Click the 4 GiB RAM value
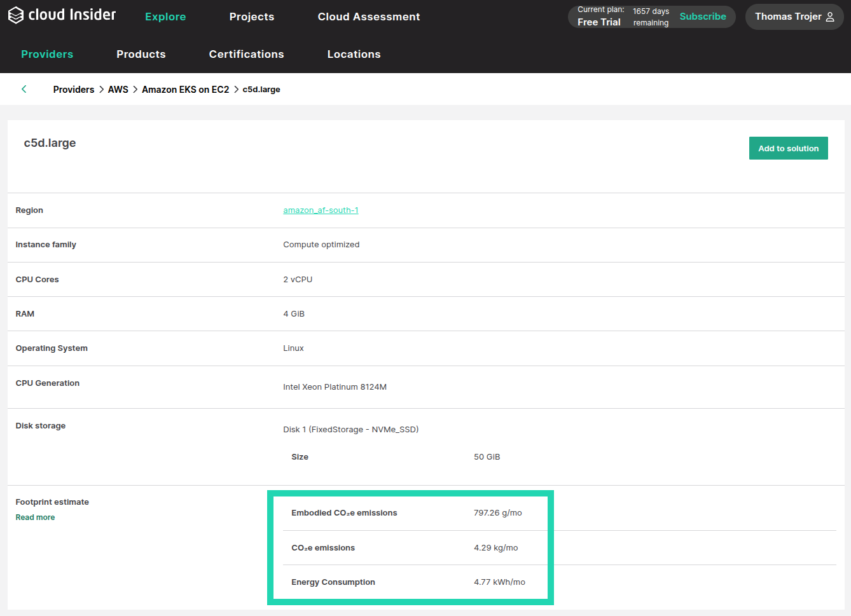Screen dimensions: 851x616 294,314
